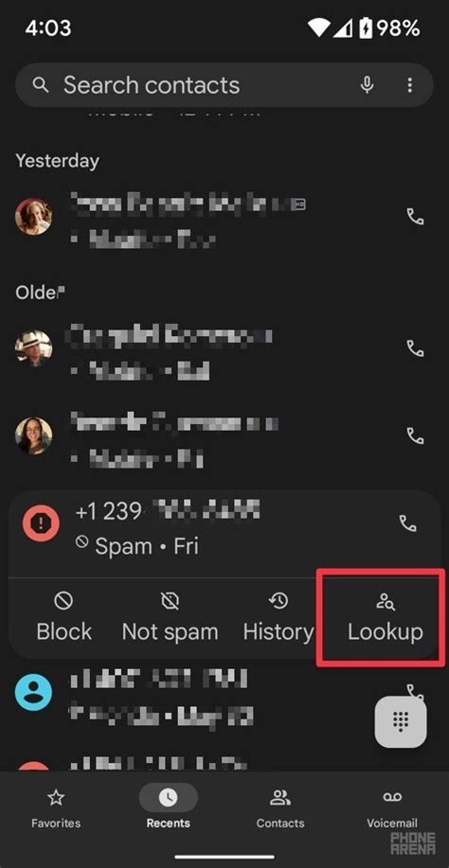
Task: Go to the Voicemail tab
Action: (392, 809)
